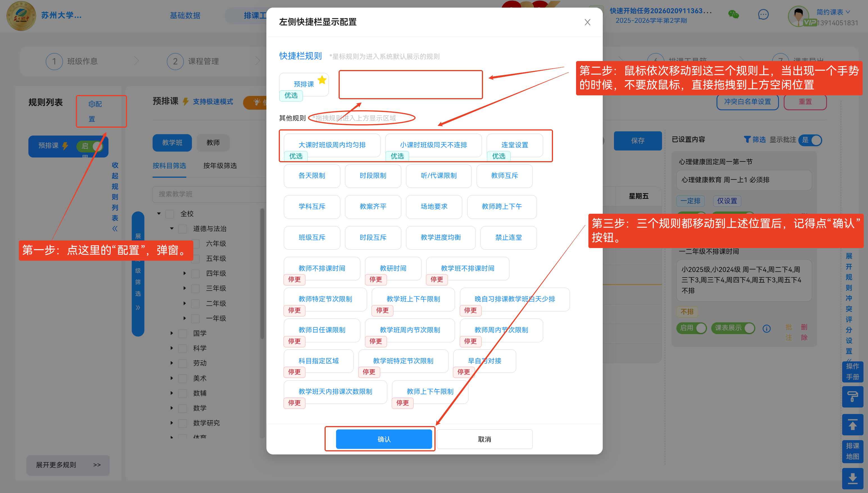Open the 基础数据 menu

185,15
